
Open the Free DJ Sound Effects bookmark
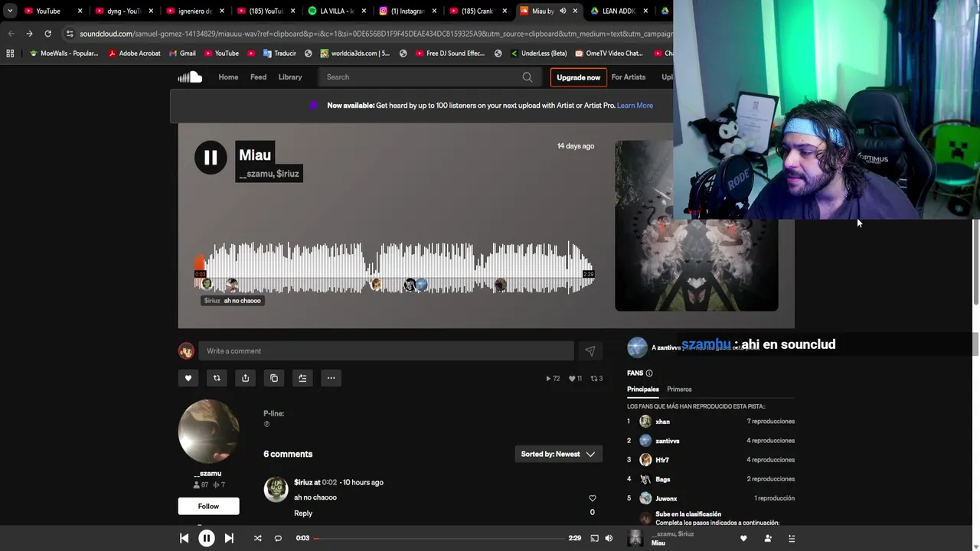(x=450, y=54)
